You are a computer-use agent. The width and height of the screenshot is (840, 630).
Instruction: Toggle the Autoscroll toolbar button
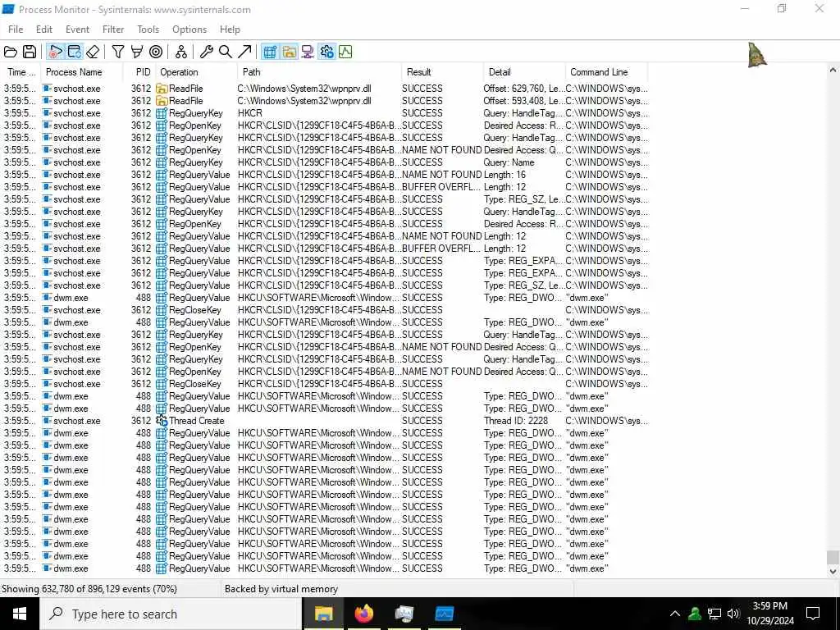(74, 52)
